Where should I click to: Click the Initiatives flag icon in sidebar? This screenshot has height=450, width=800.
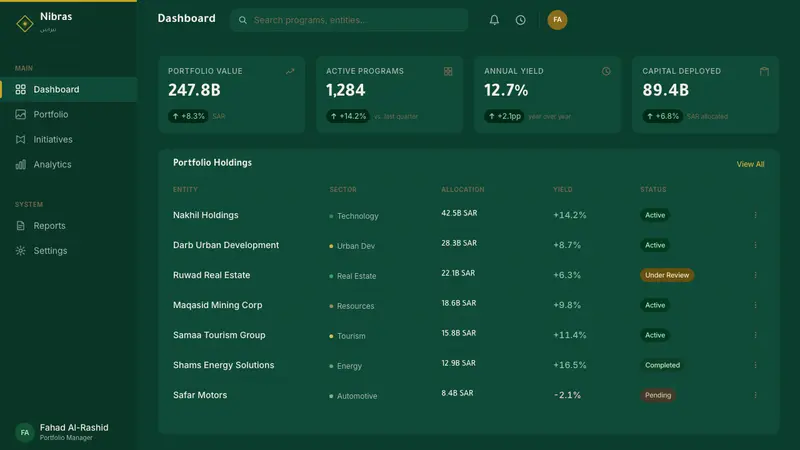click(20, 139)
